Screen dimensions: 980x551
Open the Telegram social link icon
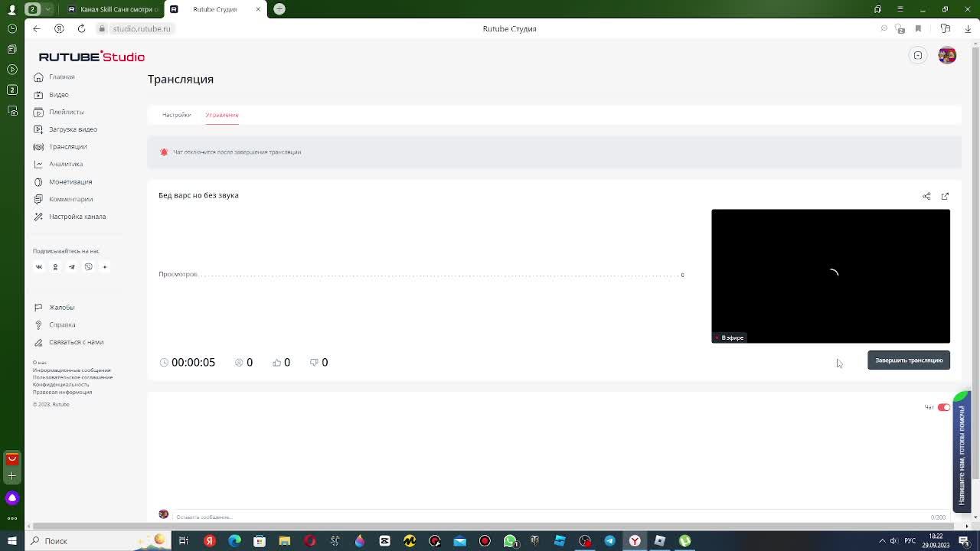(x=72, y=267)
